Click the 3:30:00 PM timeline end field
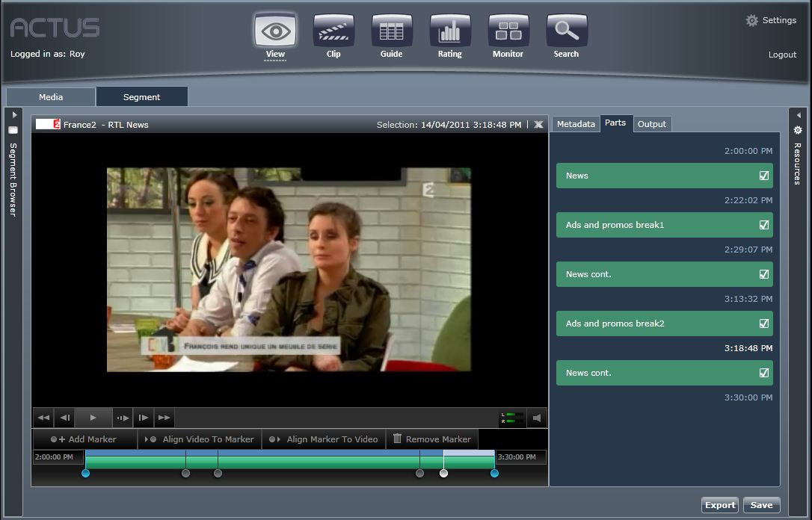Viewport: 812px width, 520px height. [521, 457]
